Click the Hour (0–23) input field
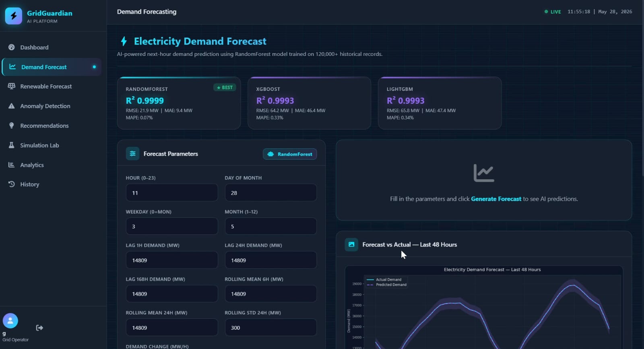644x349 pixels. point(172,193)
